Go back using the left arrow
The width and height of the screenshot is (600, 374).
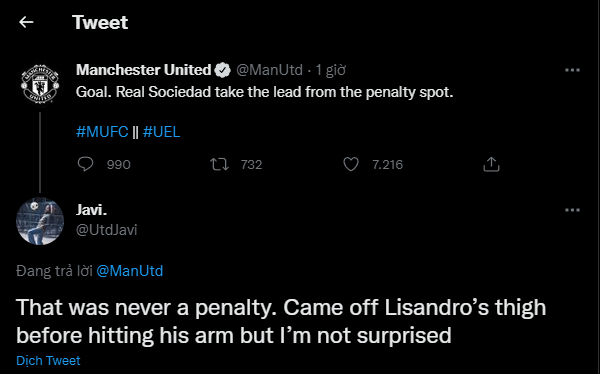pyautogui.click(x=26, y=22)
